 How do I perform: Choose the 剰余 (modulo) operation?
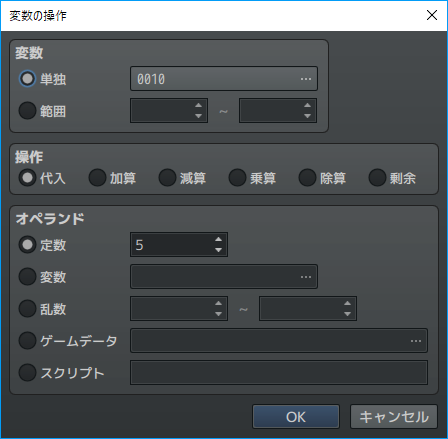pyautogui.click(x=377, y=178)
